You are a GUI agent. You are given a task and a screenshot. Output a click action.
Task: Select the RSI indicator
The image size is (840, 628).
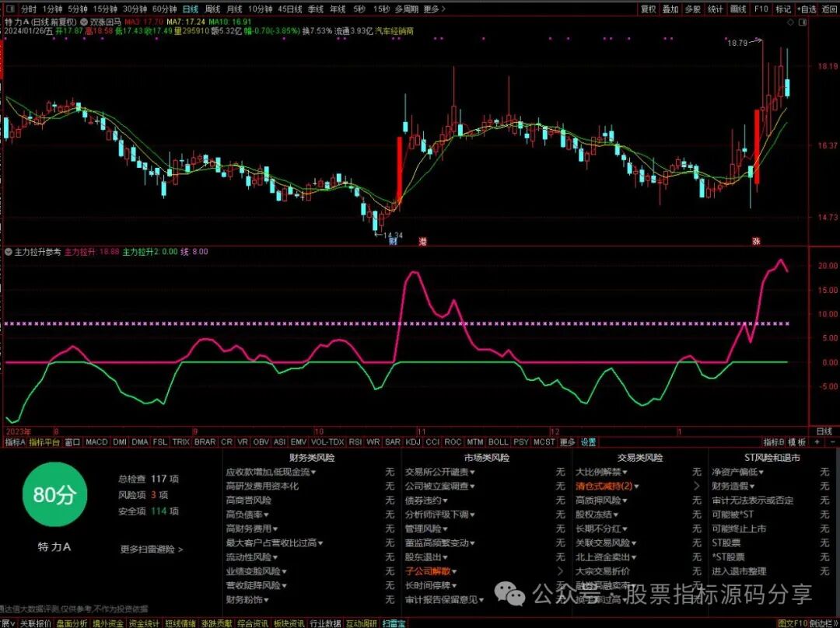point(355,442)
